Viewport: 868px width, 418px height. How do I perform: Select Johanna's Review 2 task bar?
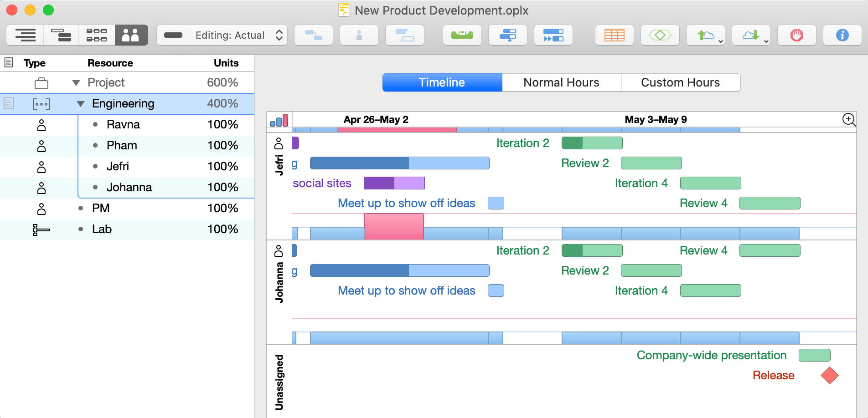pos(651,270)
